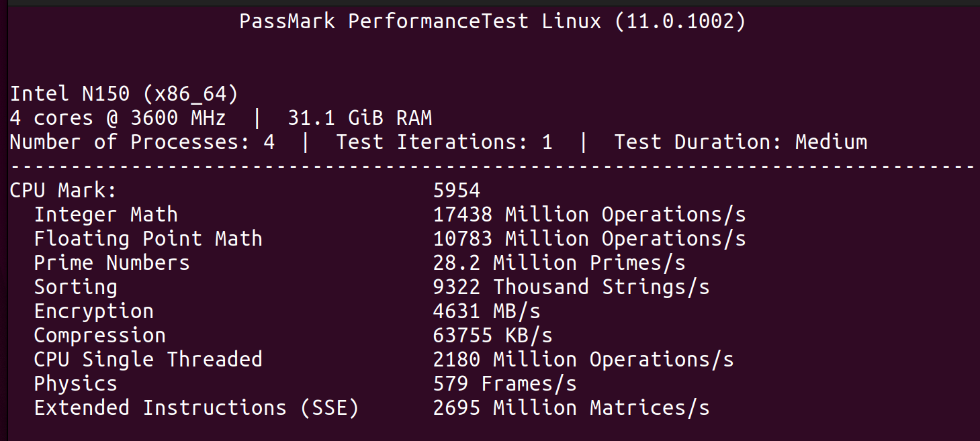
Task: Click the 'Prime Numbers' label
Action: tap(112, 263)
